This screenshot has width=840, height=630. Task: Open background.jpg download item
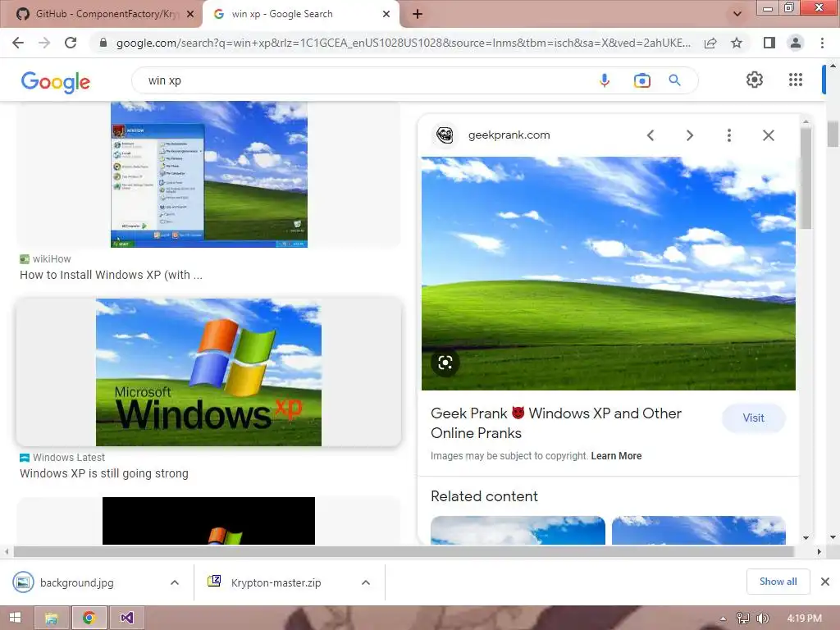(76, 582)
